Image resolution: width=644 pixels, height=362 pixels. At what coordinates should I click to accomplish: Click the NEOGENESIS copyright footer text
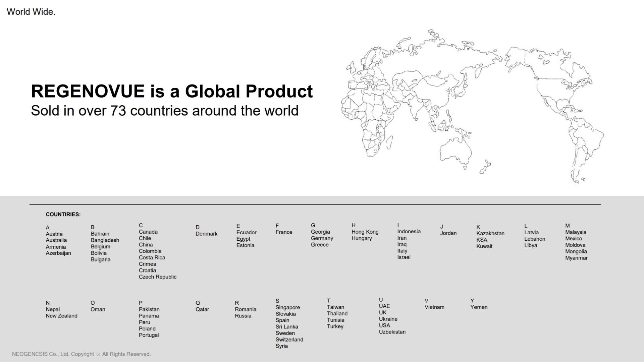(82, 354)
